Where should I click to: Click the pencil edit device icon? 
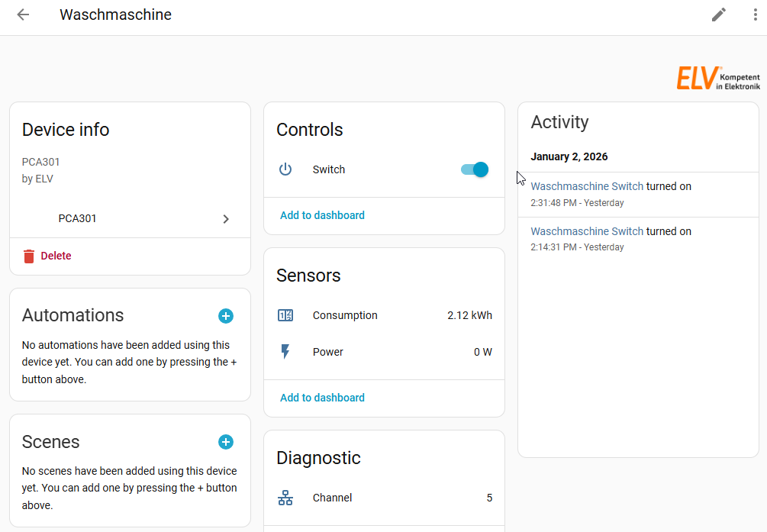[x=719, y=15]
